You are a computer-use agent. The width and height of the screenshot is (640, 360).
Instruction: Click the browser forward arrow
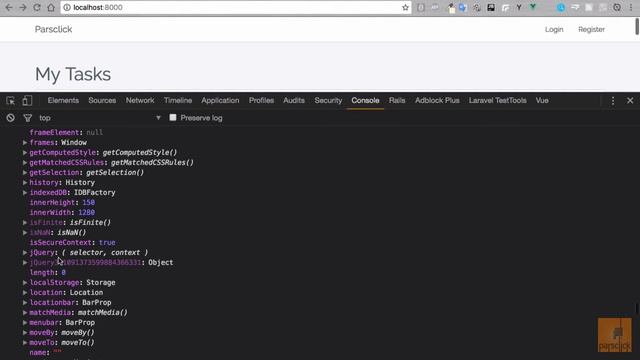[x=23, y=7]
